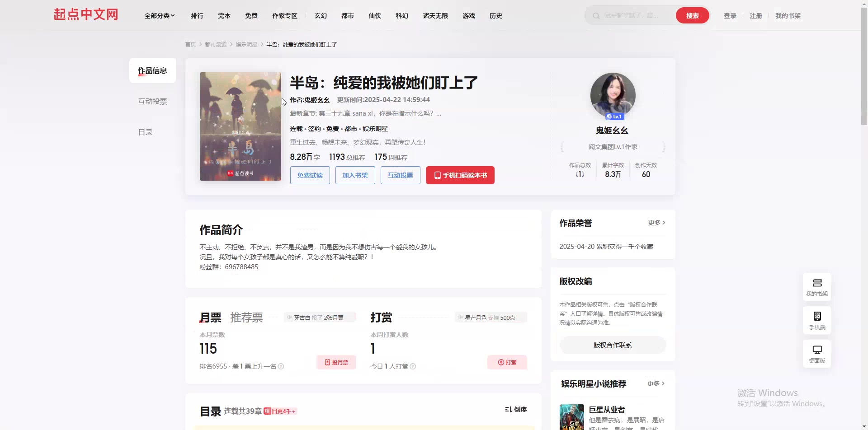Viewport: 868px width, 430px height.
Task: Click the 半岛 book cover image
Action: pyautogui.click(x=241, y=126)
